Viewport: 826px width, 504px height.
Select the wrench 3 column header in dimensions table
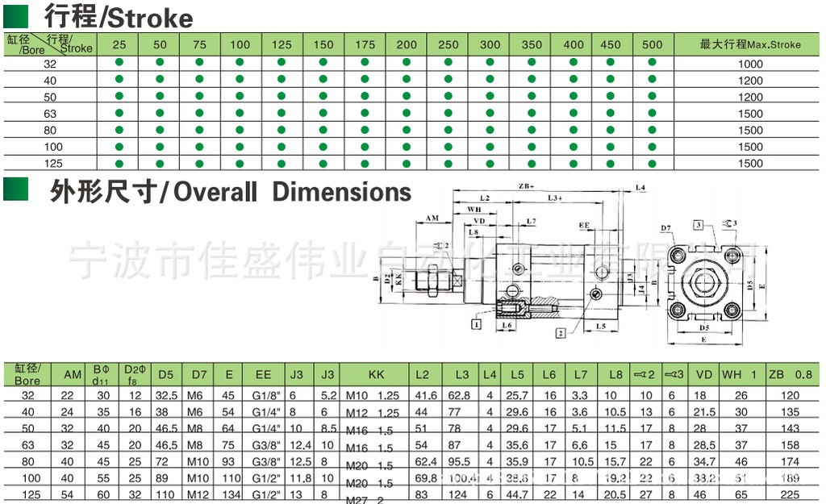point(672,374)
